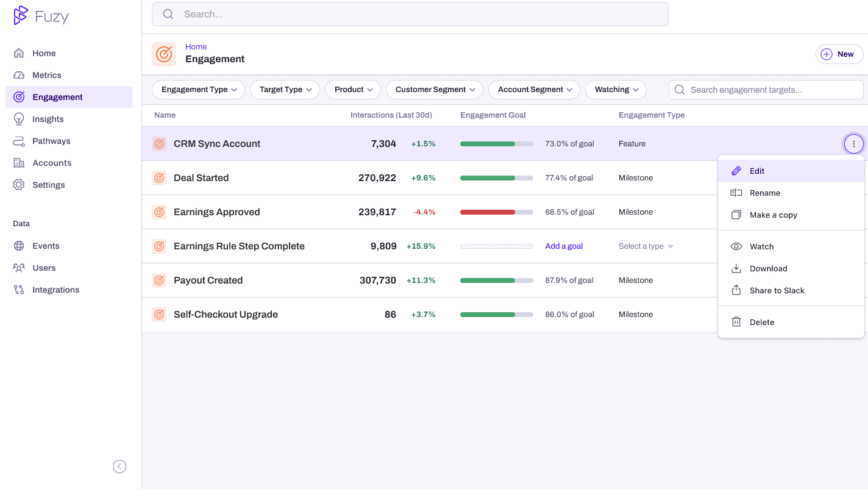Click the Add a goal link
868x489 pixels.
pyautogui.click(x=564, y=246)
